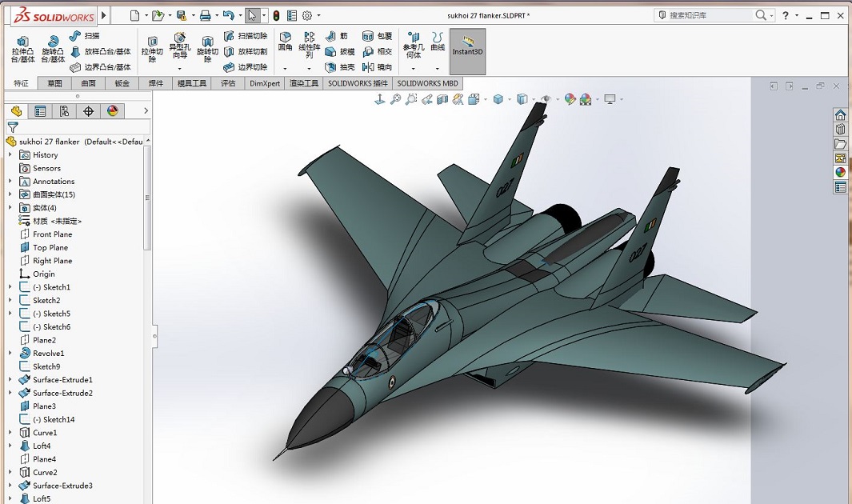The height and width of the screenshot is (504, 852).
Task: Expand the Surface-Extrude1 feature node
Action: 10,380
